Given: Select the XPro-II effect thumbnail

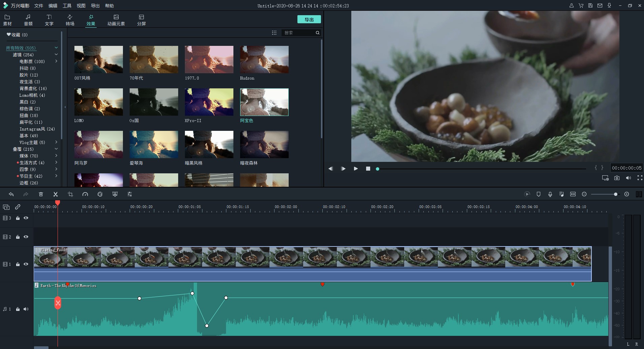Looking at the screenshot, I should click(x=209, y=102).
